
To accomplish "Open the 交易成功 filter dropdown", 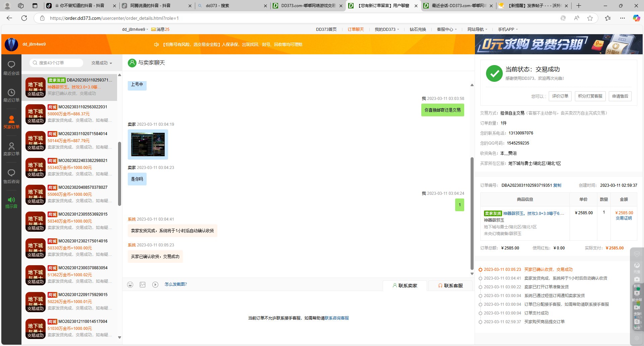I will 102,63.
